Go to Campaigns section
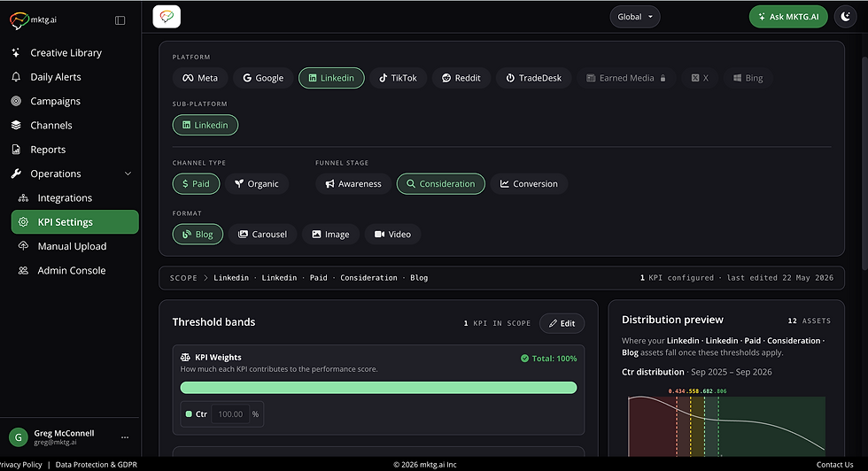The height and width of the screenshot is (471, 868). point(55,101)
